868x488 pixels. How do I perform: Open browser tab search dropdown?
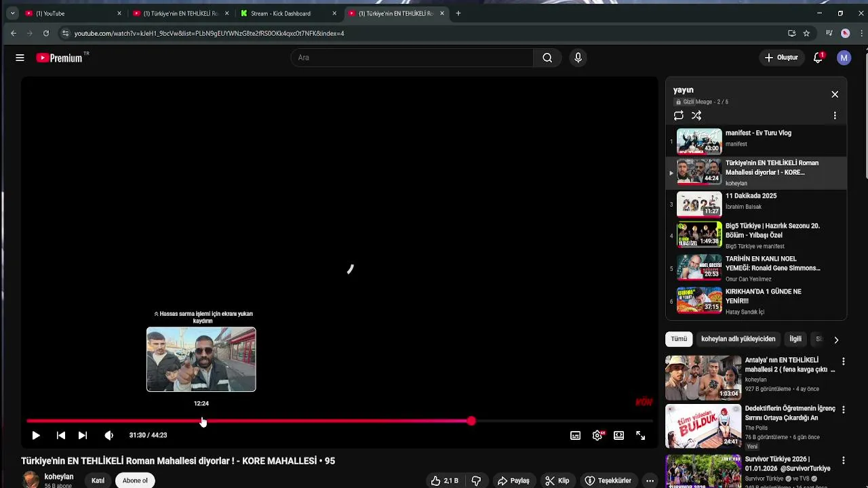[12, 14]
